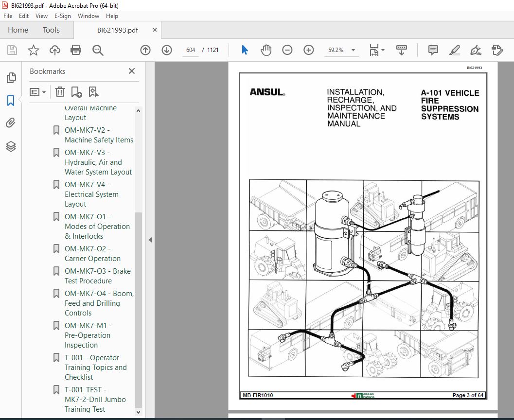This screenshot has height=420, width=514.
Task: Open bookmark OM-MK7-O2 Carrier Operation
Action: pyautogui.click(x=92, y=254)
